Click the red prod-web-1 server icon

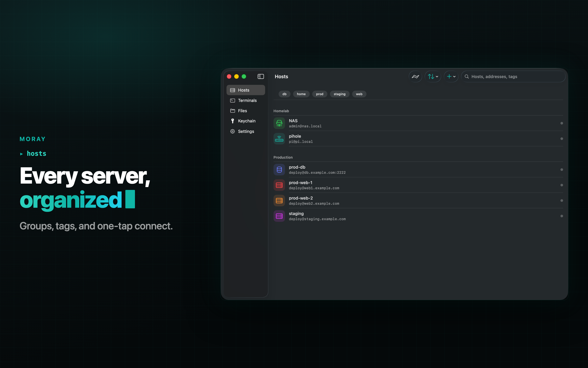pos(279,185)
